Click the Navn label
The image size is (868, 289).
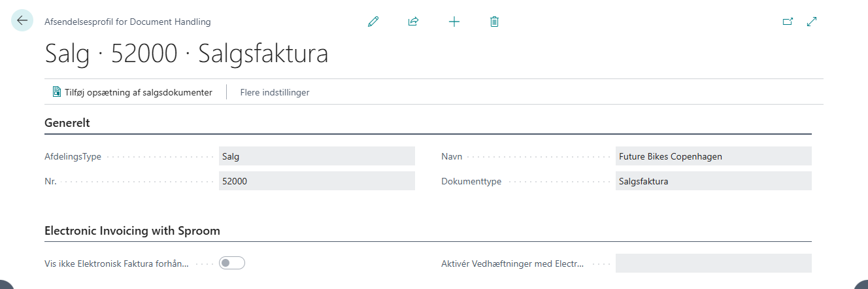452,156
